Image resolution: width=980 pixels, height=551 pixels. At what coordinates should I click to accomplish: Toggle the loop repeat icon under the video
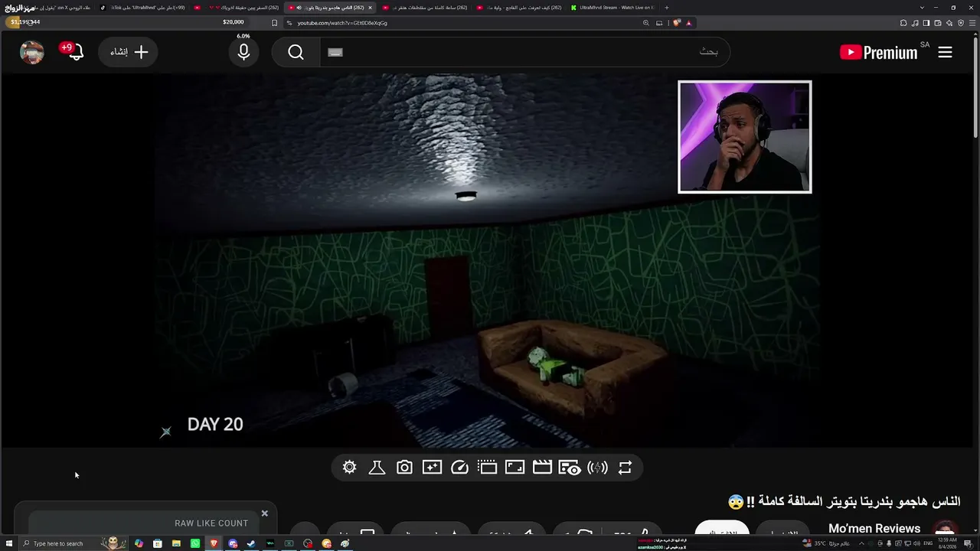[x=625, y=468]
